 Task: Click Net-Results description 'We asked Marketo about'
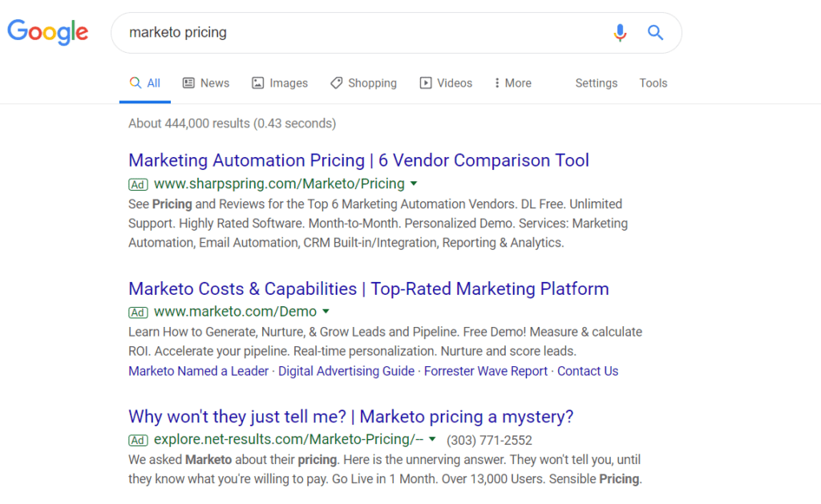(385, 470)
